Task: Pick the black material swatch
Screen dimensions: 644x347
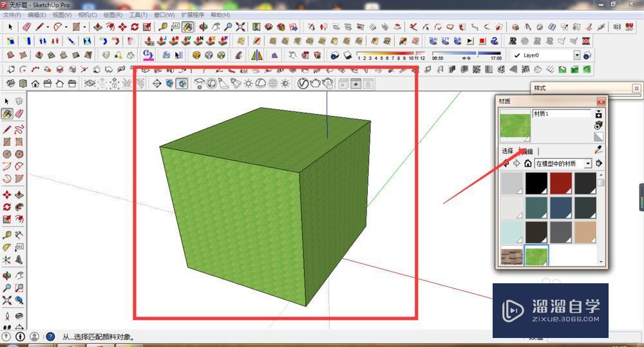Action: [x=536, y=183]
